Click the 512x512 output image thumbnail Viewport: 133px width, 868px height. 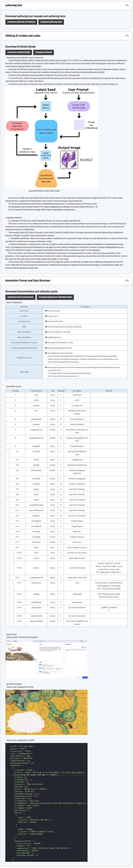(x=69, y=159)
